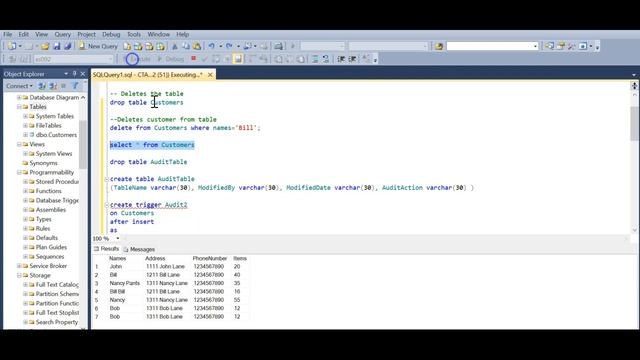
Task: Open the Debug menu
Action: 111,34
